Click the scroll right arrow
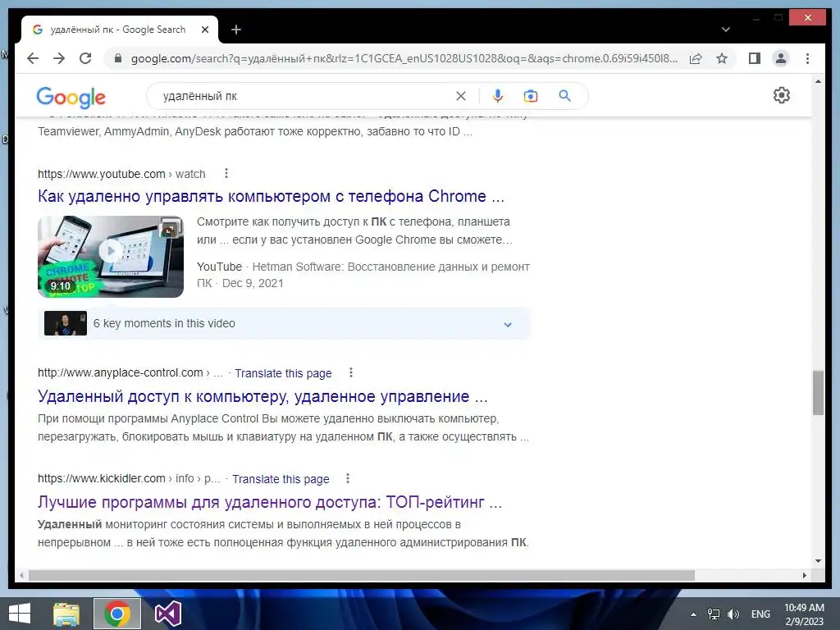840x630 pixels. click(805, 575)
